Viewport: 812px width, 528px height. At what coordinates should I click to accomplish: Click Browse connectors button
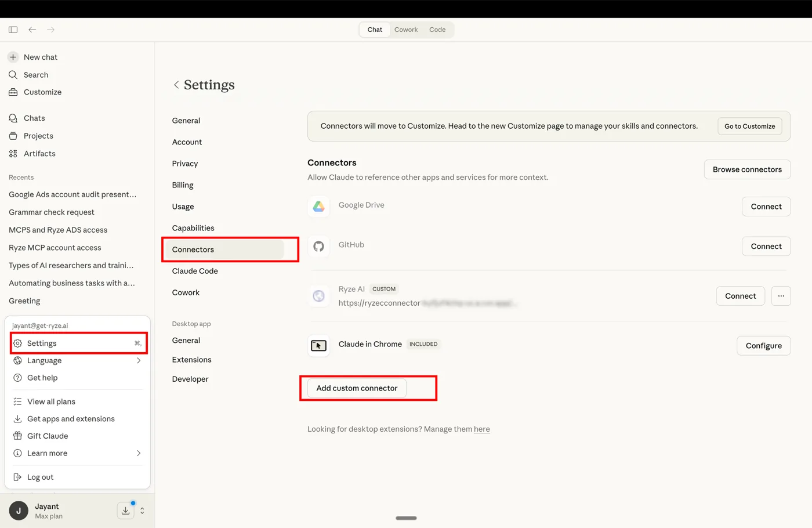pyautogui.click(x=747, y=169)
